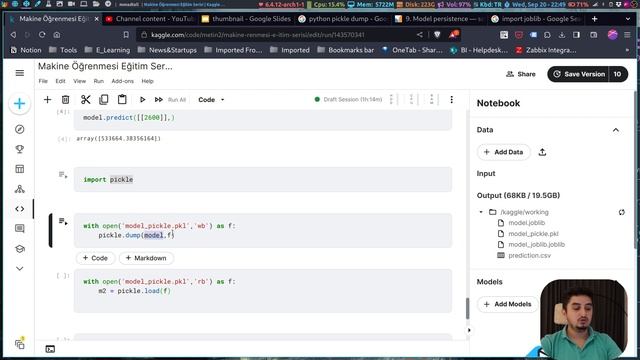Insert a cell with the + Markdown button
This screenshot has height=360, width=640.
[146, 258]
